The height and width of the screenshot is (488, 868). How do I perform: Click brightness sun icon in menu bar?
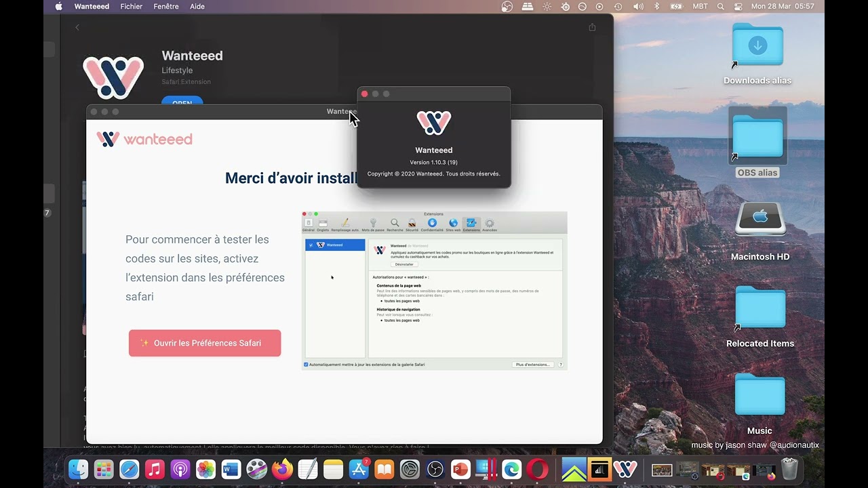547,6
